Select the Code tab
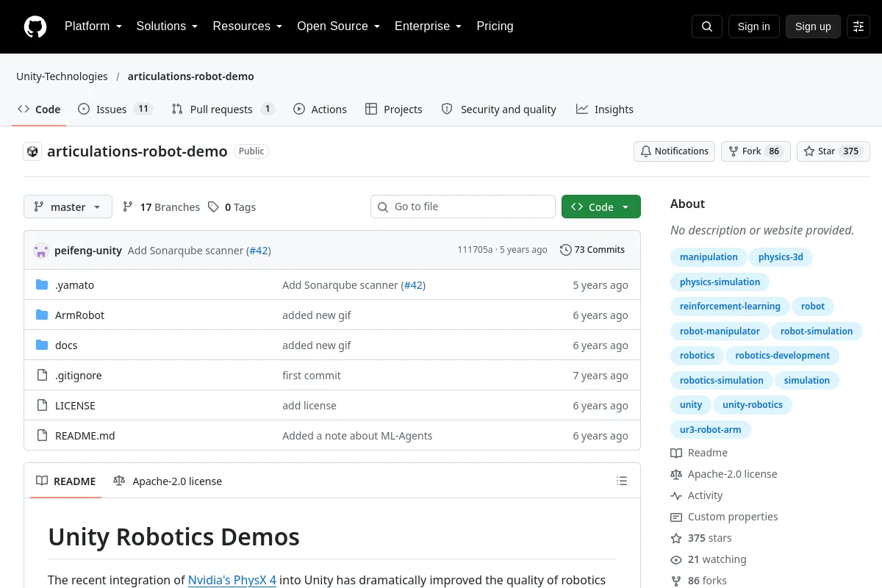Screen dimensions: 882x588 39,109
